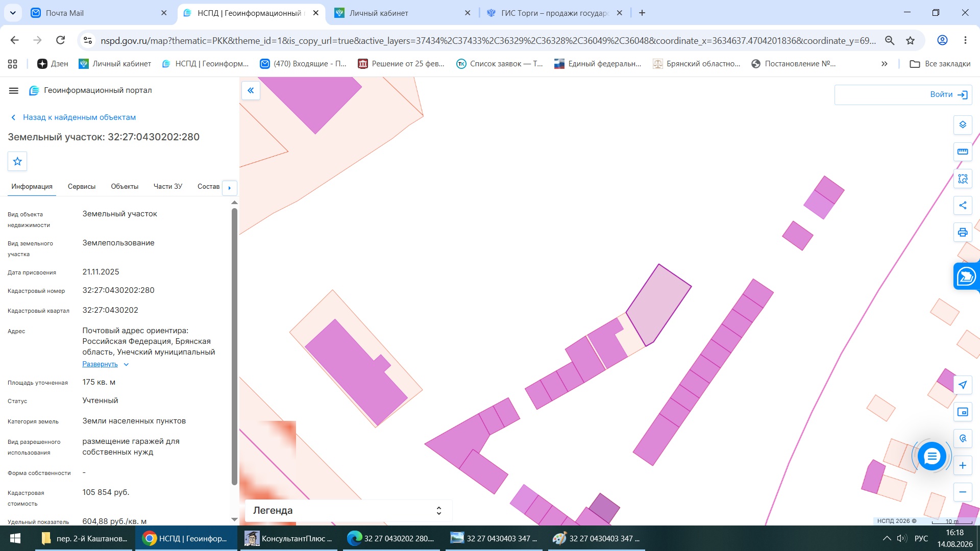Screen dimensions: 980x551
Task: Close the ГИС Торги browser tab
Action: pyautogui.click(x=619, y=13)
